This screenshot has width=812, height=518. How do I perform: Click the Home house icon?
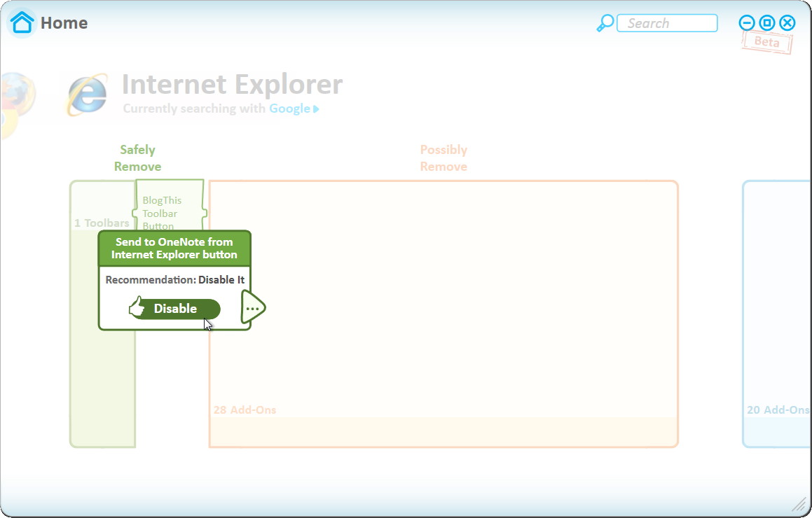[22, 23]
